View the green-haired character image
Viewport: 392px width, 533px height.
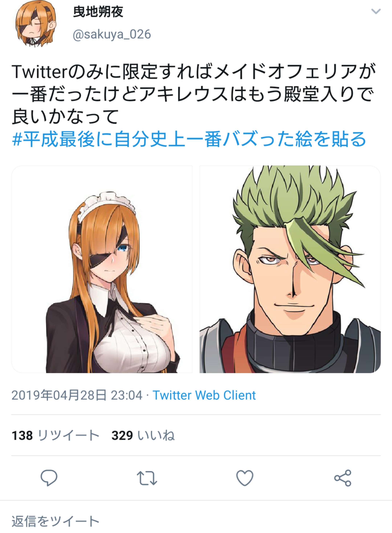(290, 269)
